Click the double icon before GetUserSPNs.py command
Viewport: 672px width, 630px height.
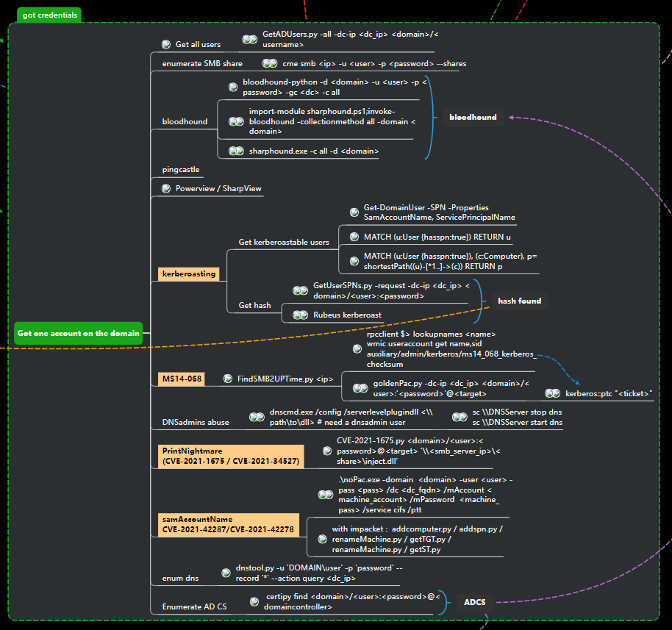300,290
